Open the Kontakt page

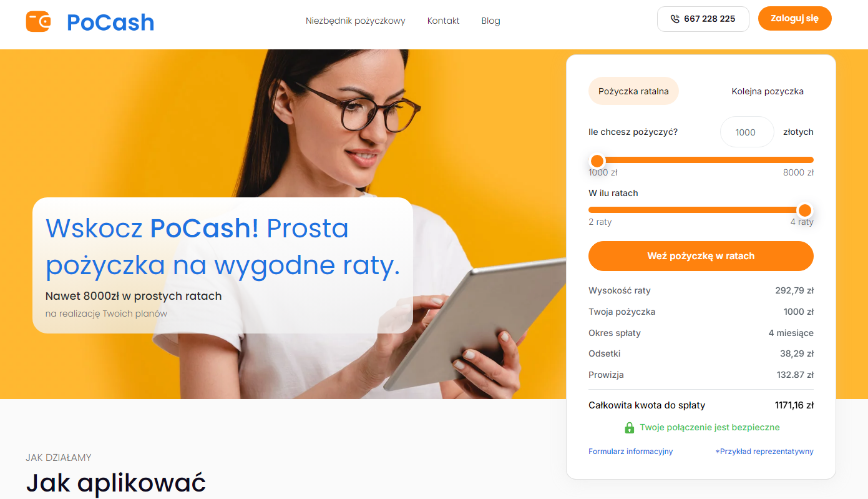tap(444, 21)
